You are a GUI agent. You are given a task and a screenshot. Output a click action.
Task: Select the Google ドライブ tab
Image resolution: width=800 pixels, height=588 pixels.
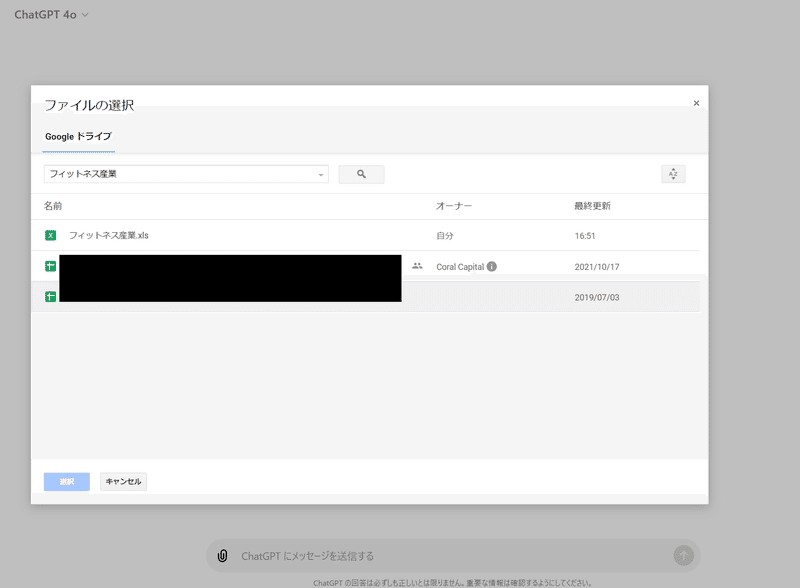(x=78, y=136)
